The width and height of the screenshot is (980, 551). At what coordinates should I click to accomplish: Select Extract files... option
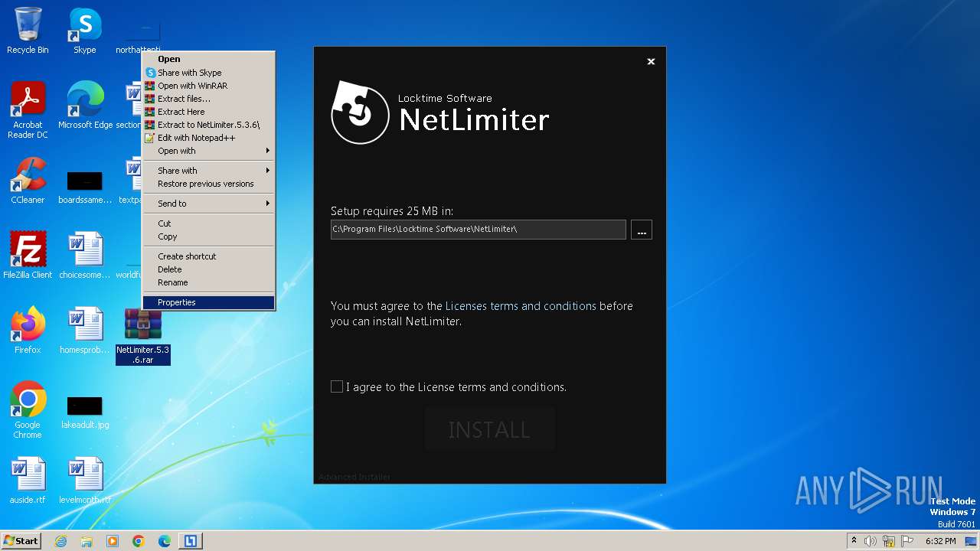pos(208,99)
